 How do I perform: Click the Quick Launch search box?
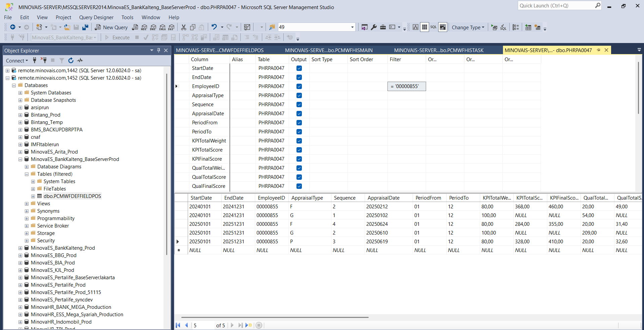pos(560,6)
